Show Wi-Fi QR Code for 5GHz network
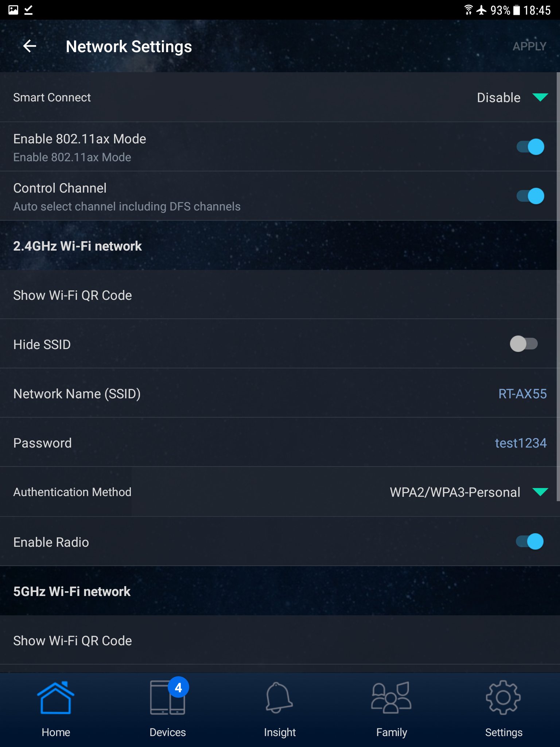Image resolution: width=560 pixels, height=747 pixels. (73, 641)
